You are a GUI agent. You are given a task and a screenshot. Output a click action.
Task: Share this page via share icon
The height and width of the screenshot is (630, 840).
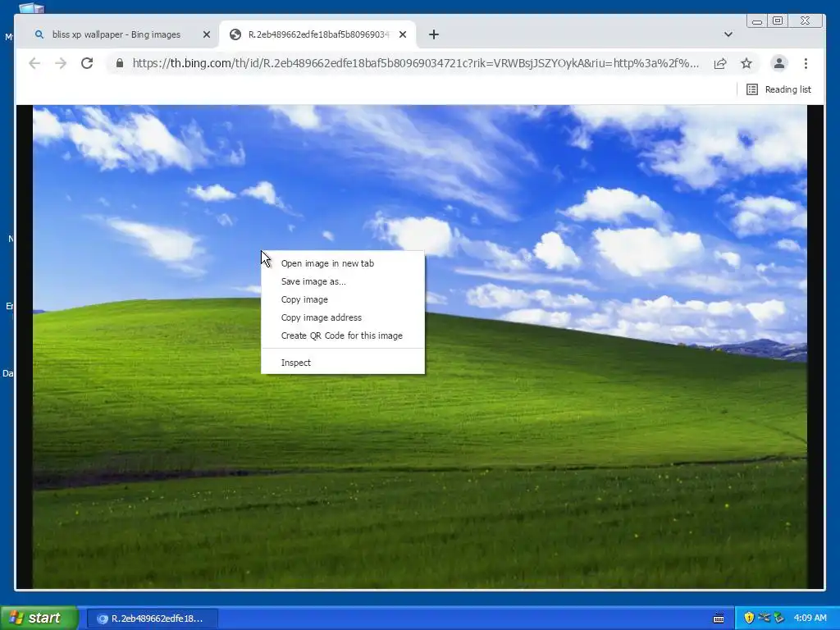point(720,63)
